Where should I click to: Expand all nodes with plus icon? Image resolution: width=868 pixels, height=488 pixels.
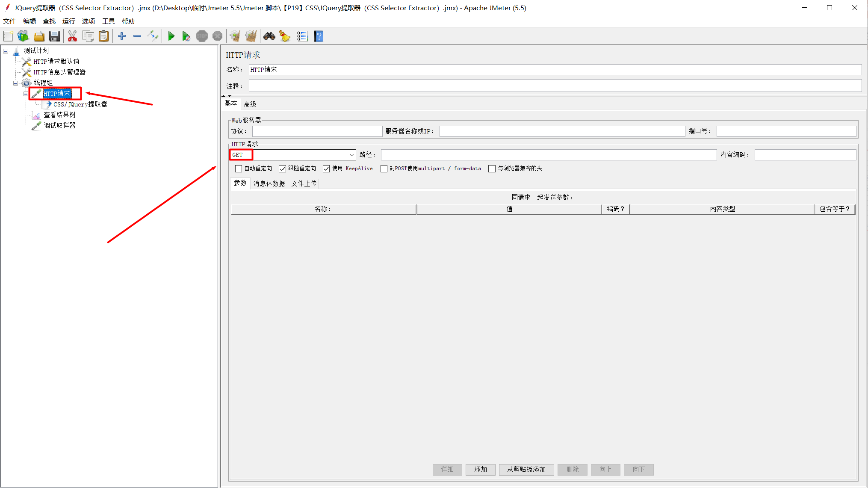click(122, 36)
